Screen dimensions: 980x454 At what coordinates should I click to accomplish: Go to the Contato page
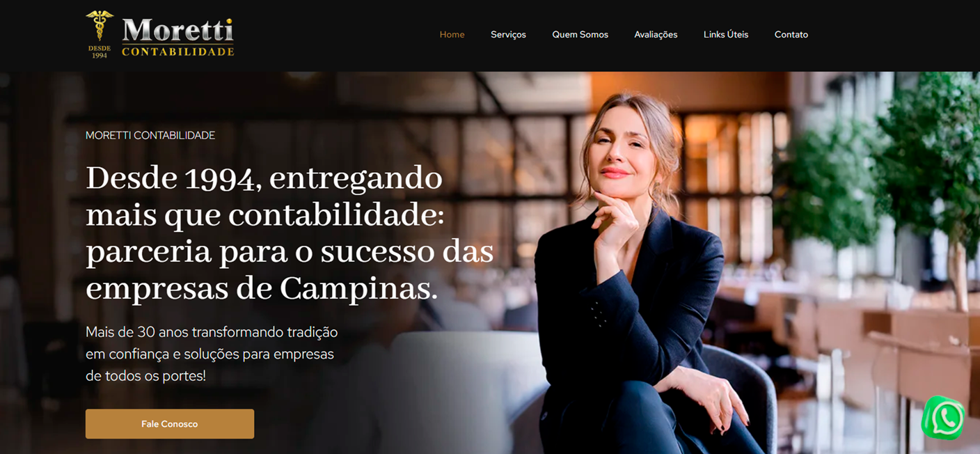(791, 35)
